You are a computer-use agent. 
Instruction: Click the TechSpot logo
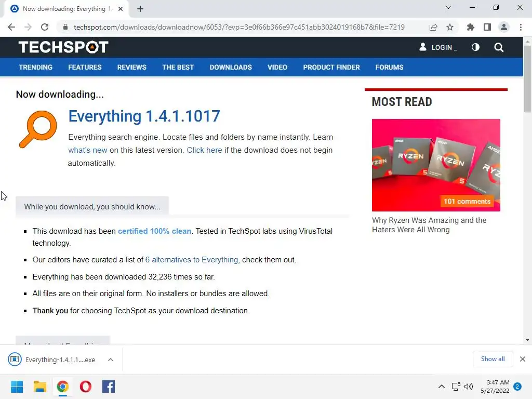[x=63, y=47]
